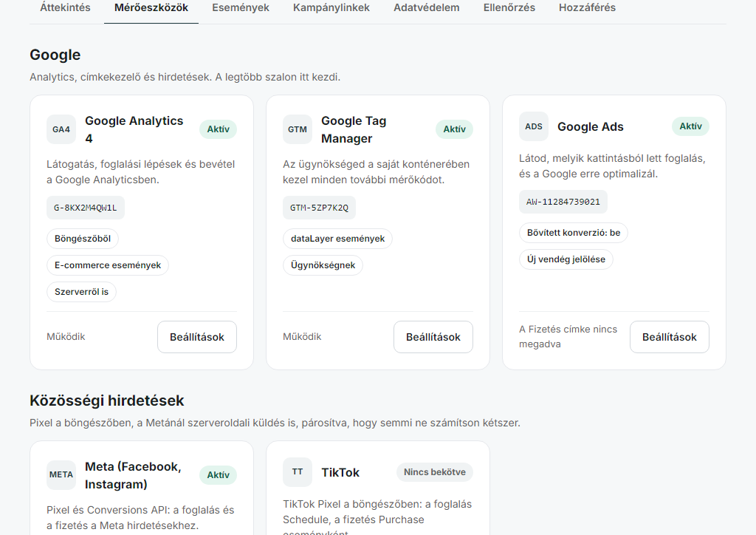
Task: Open the Áttekintés tab
Action: (65, 7)
